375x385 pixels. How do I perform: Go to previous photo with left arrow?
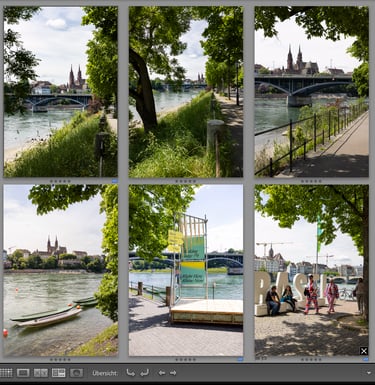point(162,373)
